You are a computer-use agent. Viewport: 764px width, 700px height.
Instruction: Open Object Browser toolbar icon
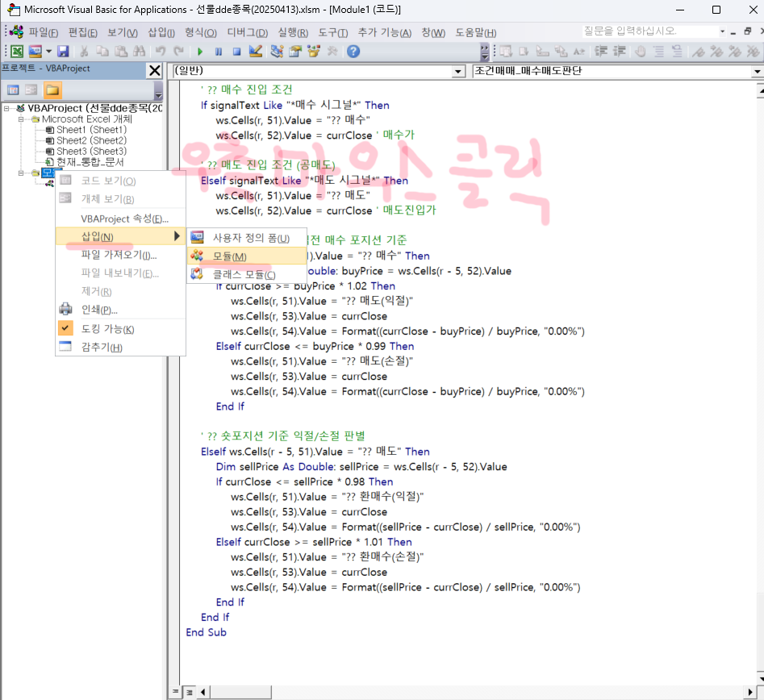pyautogui.click(x=314, y=51)
